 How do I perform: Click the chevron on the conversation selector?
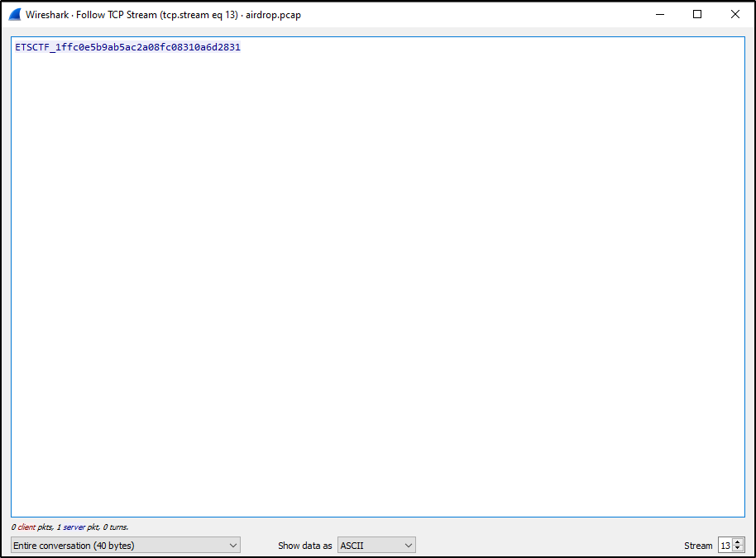(232, 546)
